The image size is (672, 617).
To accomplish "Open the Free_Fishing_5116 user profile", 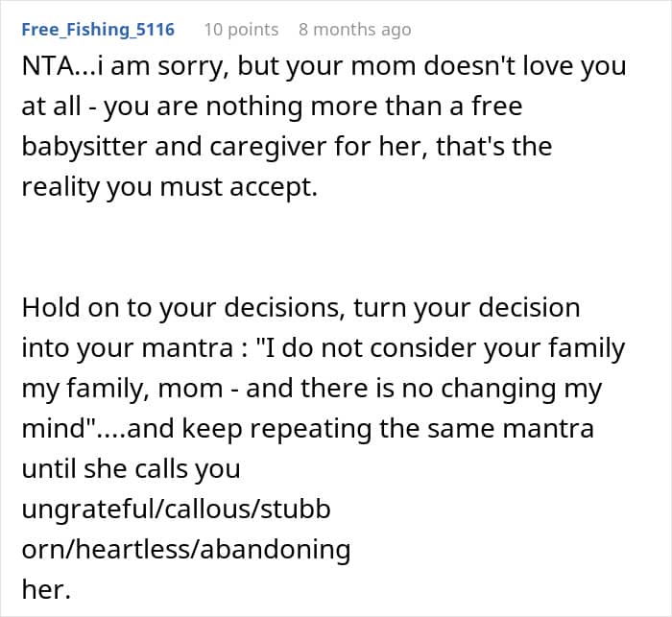I will [x=98, y=30].
